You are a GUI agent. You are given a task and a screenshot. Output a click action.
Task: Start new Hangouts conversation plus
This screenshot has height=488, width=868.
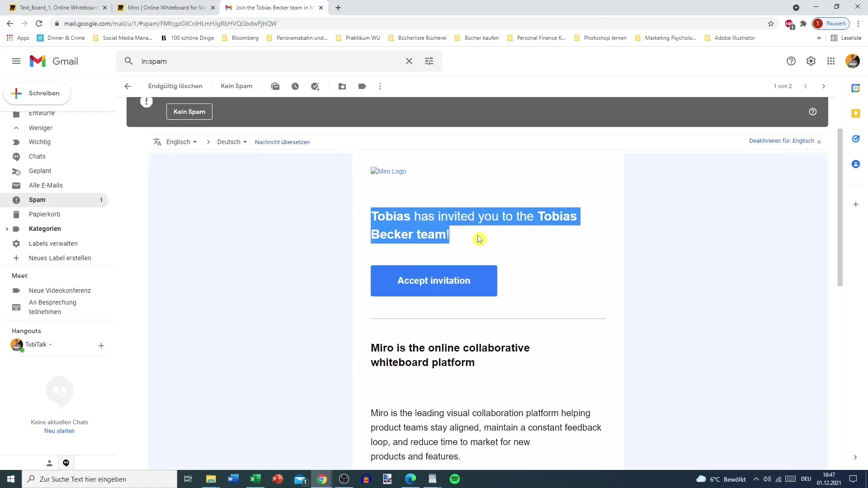tap(101, 346)
